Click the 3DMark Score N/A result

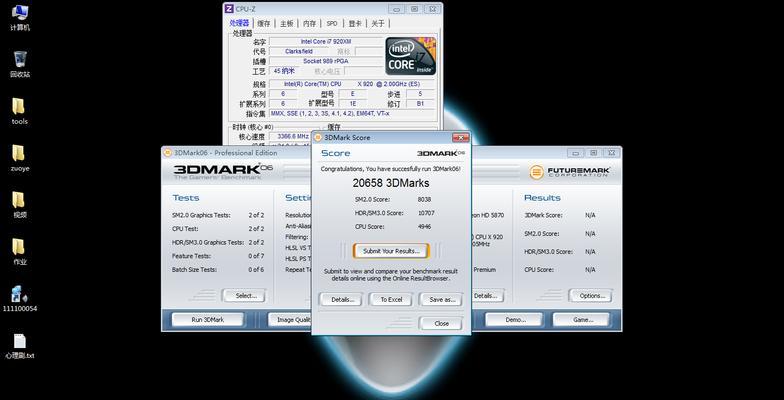pos(590,215)
